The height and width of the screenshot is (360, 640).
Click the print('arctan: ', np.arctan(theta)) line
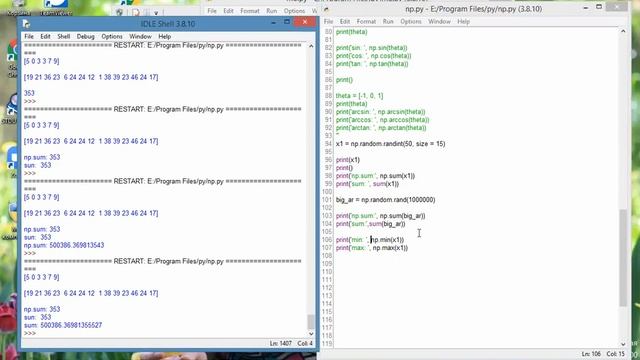pyautogui.click(x=381, y=128)
